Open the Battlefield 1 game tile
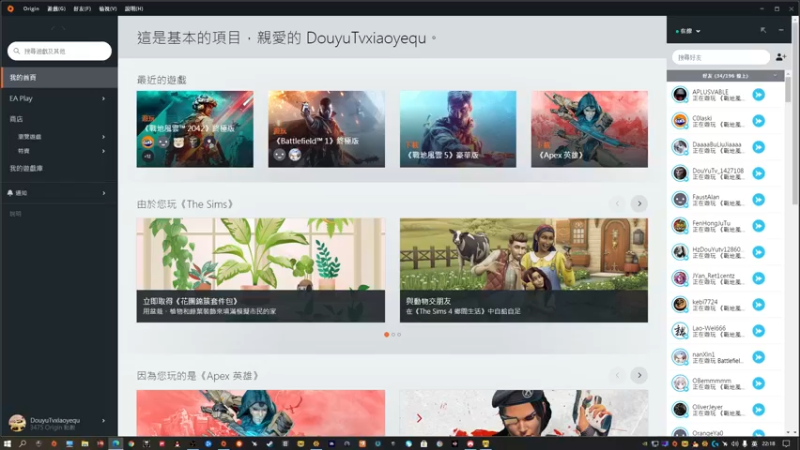 327,129
